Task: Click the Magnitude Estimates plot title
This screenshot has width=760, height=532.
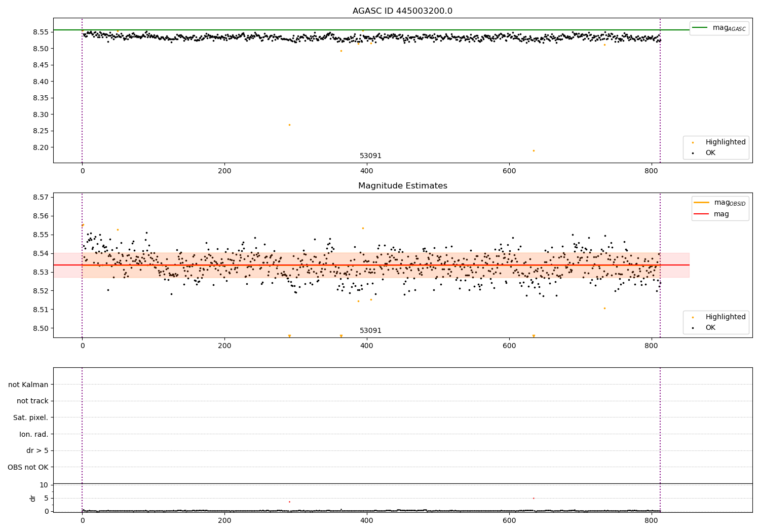Action: pyautogui.click(x=402, y=186)
